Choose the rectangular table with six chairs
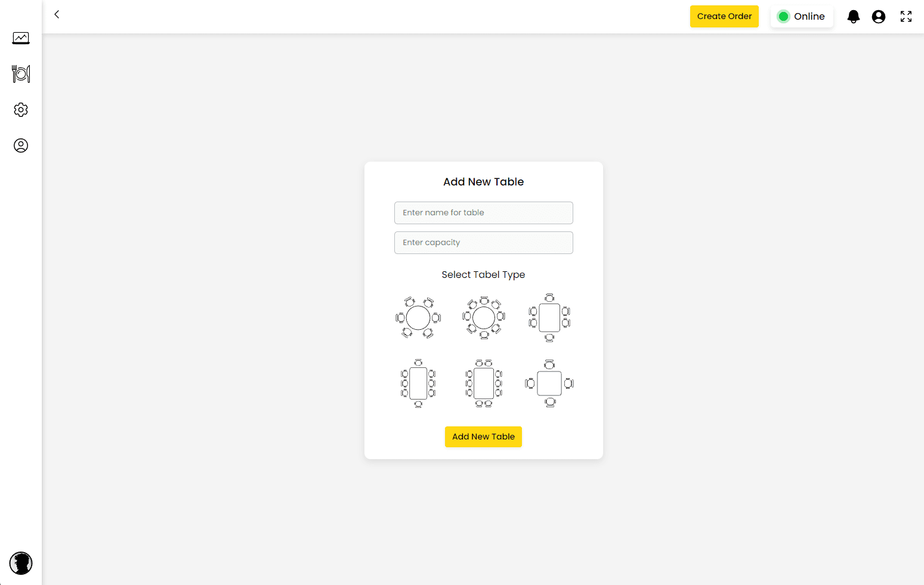Image resolution: width=924 pixels, height=585 pixels. point(549,318)
